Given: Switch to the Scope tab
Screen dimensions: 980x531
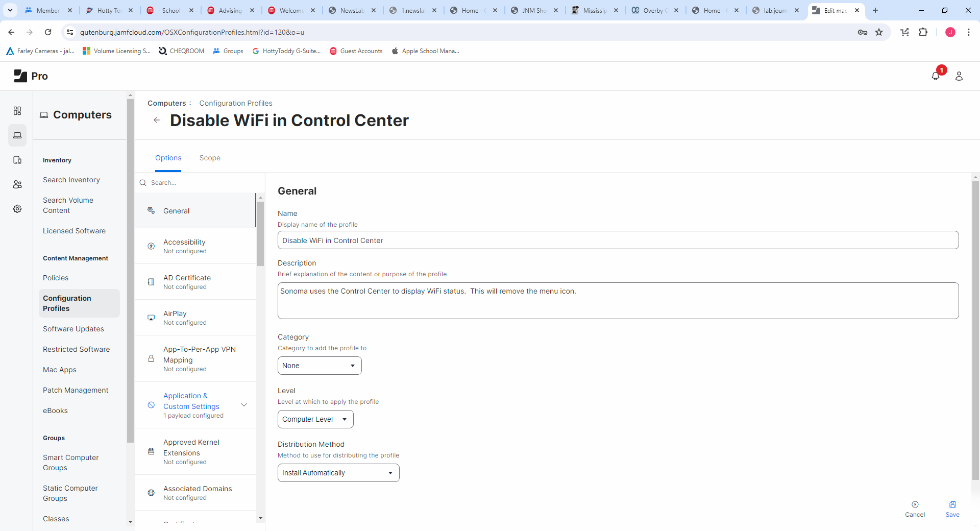Looking at the screenshot, I should (210, 158).
